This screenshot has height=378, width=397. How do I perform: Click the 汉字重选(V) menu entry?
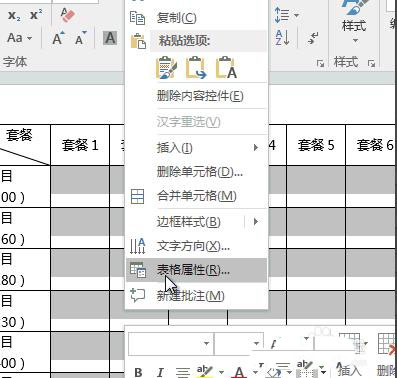point(197,122)
